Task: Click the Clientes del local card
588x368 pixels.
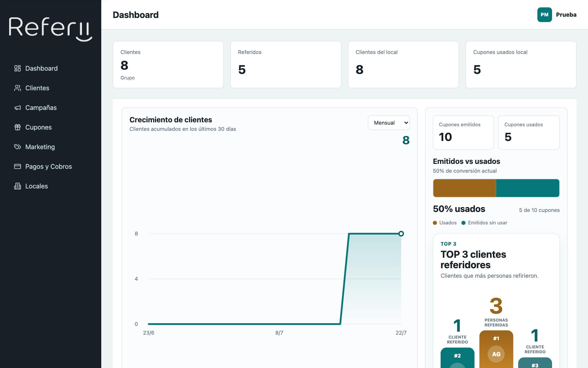Action: tap(403, 64)
